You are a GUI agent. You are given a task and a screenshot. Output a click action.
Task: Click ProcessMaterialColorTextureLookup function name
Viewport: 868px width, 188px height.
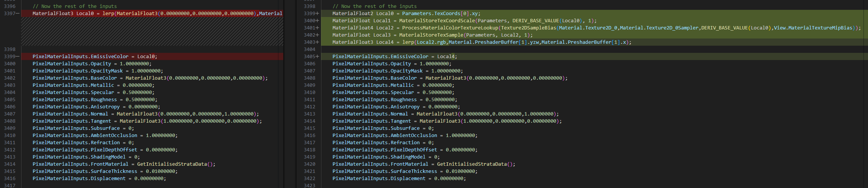click(x=450, y=28)
